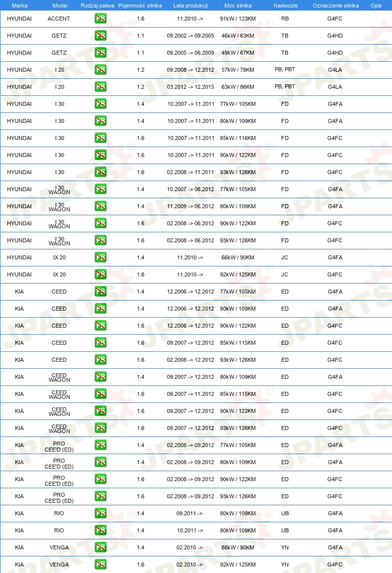
Task: Select the 09.2011 -> production years cell
Action: [x=189, y=513]
